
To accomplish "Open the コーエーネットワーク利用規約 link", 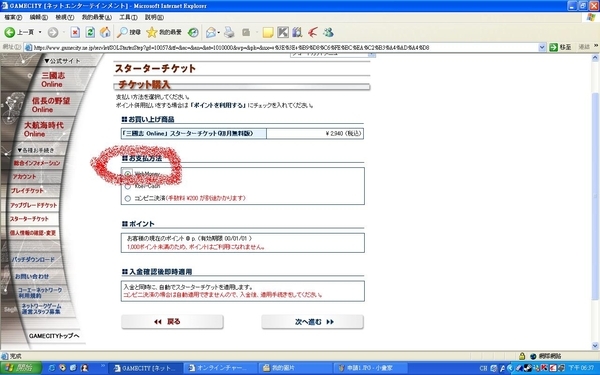I will pos(40,293).
